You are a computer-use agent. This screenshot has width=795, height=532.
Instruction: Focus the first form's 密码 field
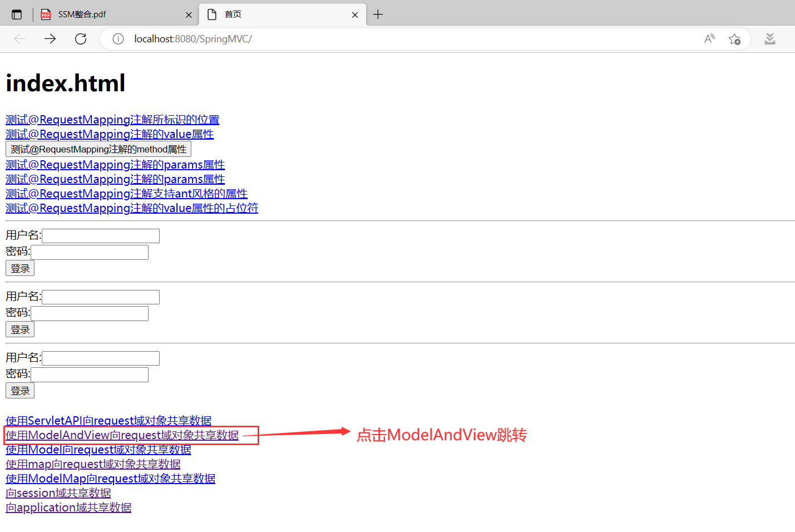(90, 252)
